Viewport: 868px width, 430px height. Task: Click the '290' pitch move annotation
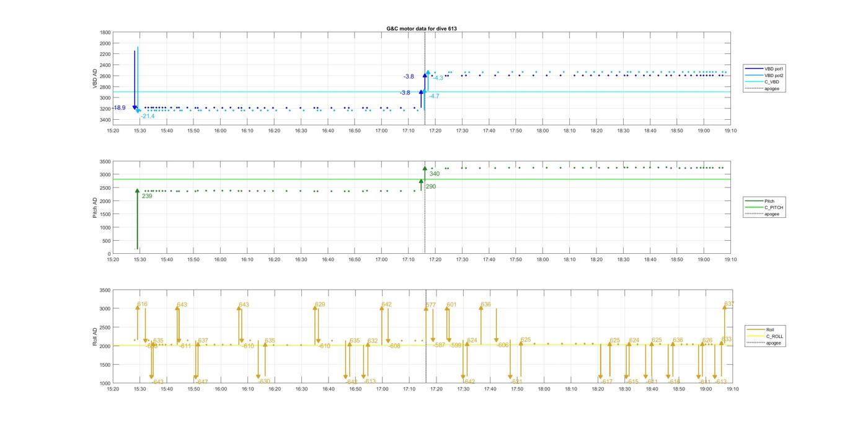tap(431, 186)
